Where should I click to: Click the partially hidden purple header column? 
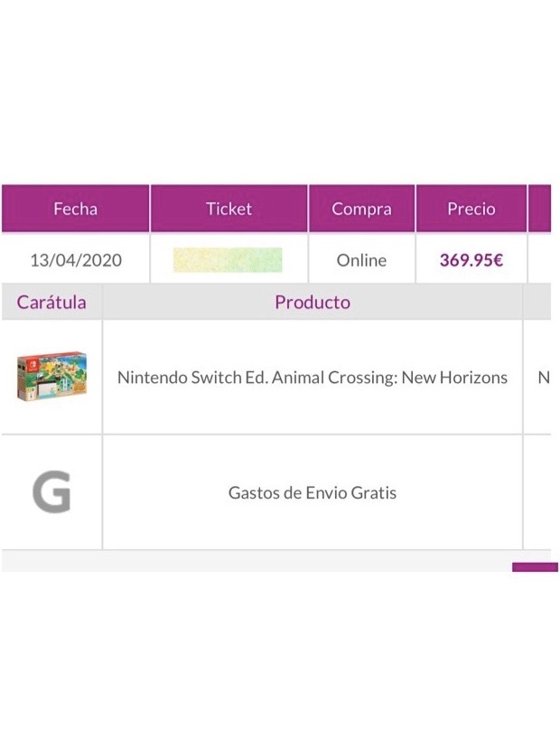(539, 209)
